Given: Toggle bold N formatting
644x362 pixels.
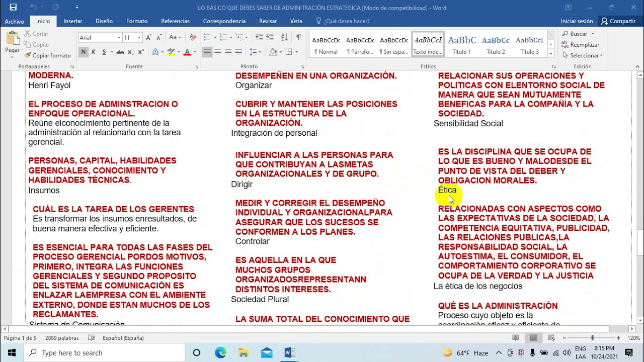Looking at the screenshot, I should 83,52.
